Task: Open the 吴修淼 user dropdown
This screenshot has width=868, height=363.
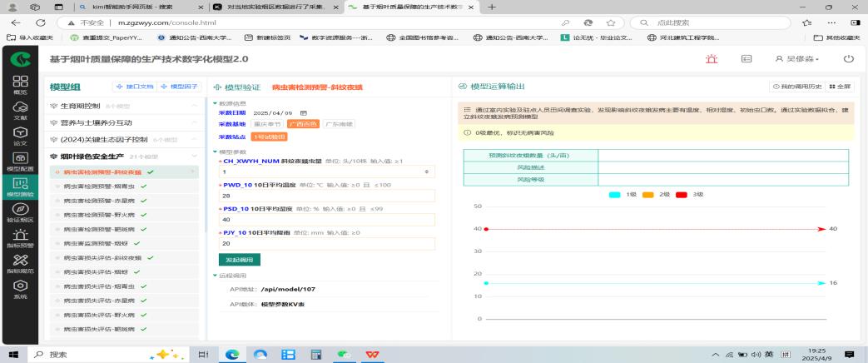Action: point(797,59)
